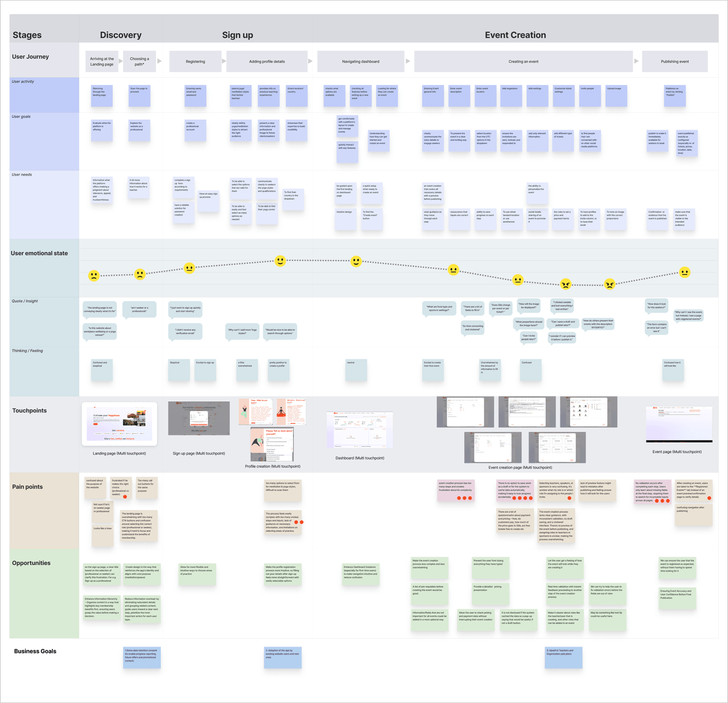Viewport: 728px width, 703px height.
Task: Select the happy face emoji above Adding profile details
Action: [280, 262]
